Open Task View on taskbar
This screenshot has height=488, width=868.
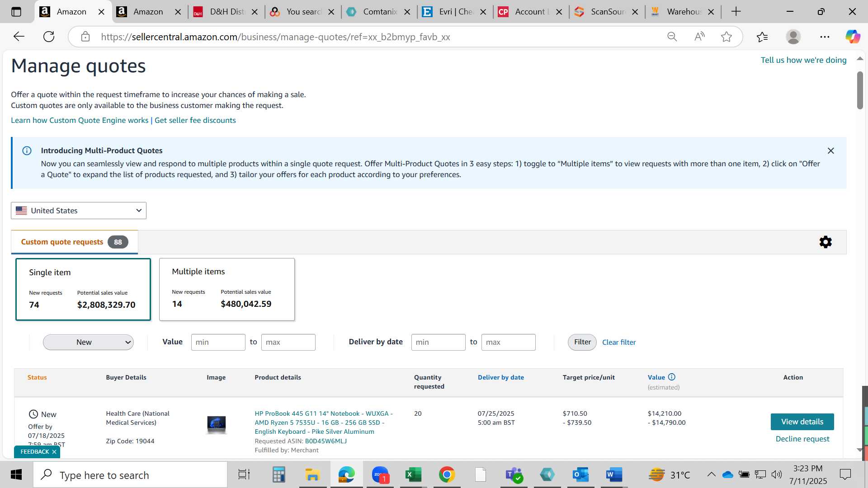[244, 475]
